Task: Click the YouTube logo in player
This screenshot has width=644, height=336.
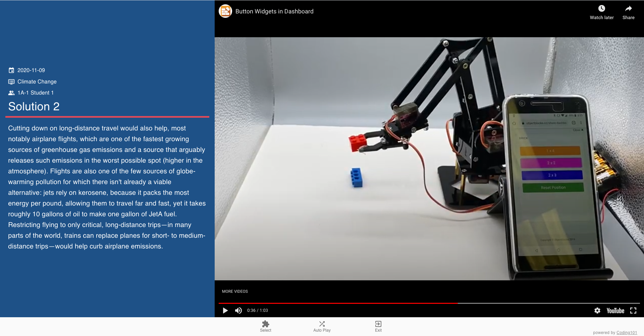Action: [x=615, y=311]
